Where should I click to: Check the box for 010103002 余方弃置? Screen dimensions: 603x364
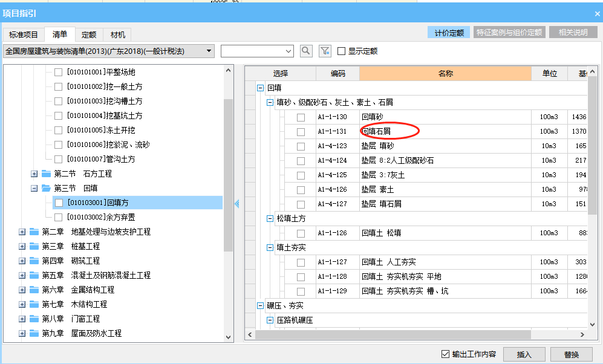[x=59, y=217]
